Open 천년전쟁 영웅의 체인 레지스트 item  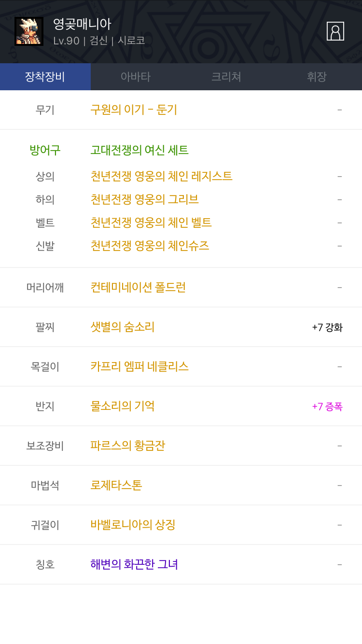coord(161,176)
